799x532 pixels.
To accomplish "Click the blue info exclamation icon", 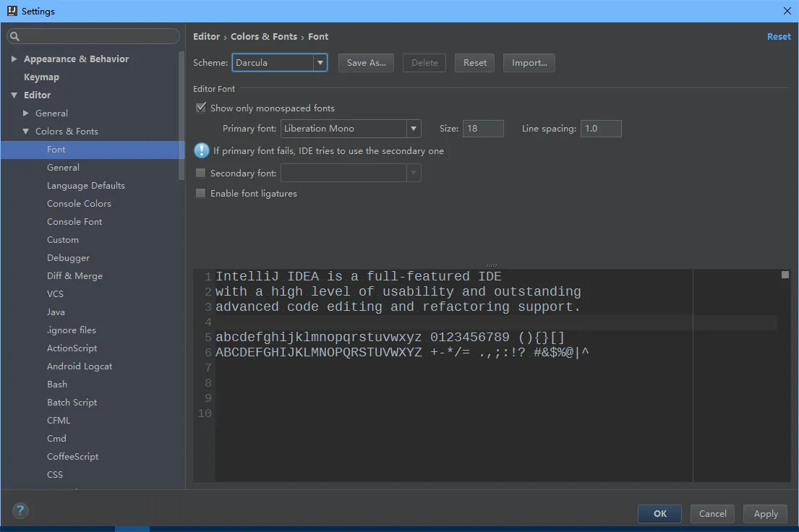I will tap(201, 150).
